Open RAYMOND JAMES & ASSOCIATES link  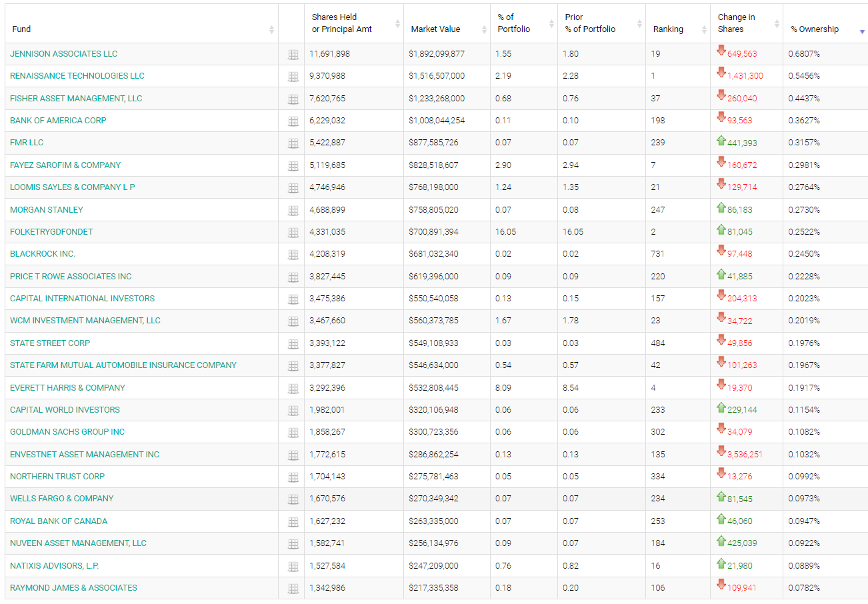pyautogui.click(x=73, y=588)
